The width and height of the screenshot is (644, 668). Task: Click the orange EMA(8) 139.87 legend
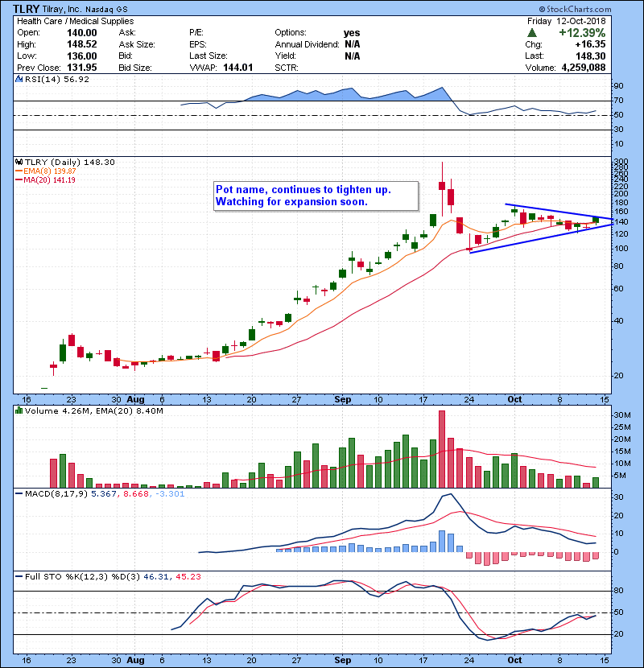coord(46,171)
